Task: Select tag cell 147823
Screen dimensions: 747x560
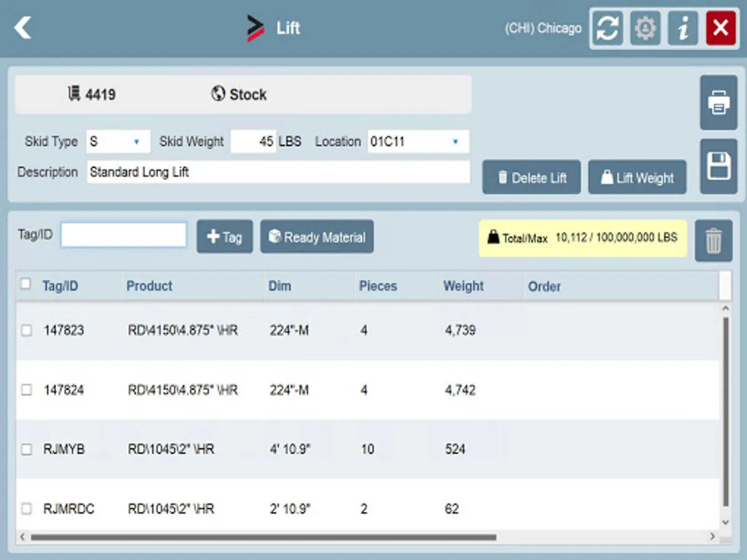Action: [63, 330]
